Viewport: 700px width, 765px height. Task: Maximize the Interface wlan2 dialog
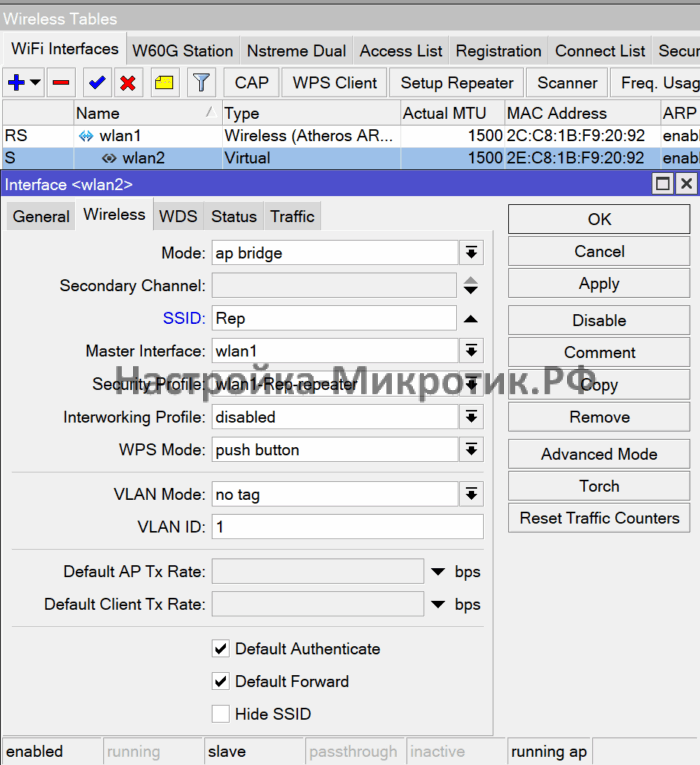click(x=662, y=184)
